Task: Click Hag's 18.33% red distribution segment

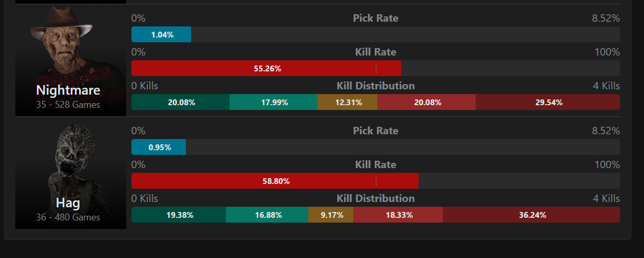Action: click(x=398, y=215)
